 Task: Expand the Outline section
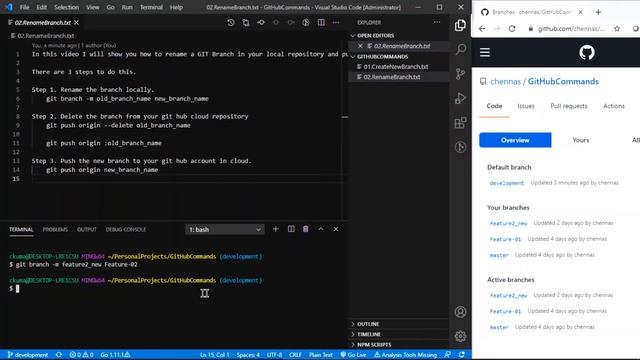(398, 324)
